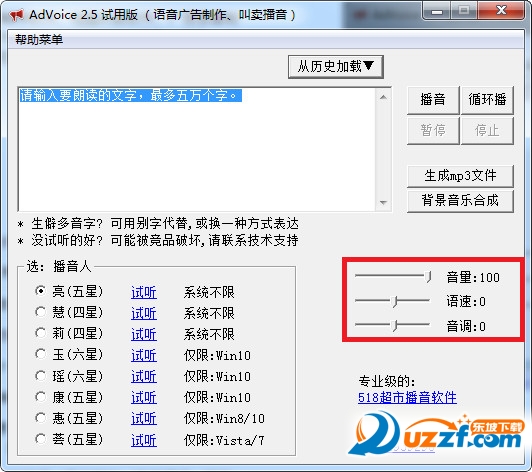The width and height of the screenshot is (532, 472).
Task: Click 试听 link for 瑶(六星)
Action: [x=144, y=377]
